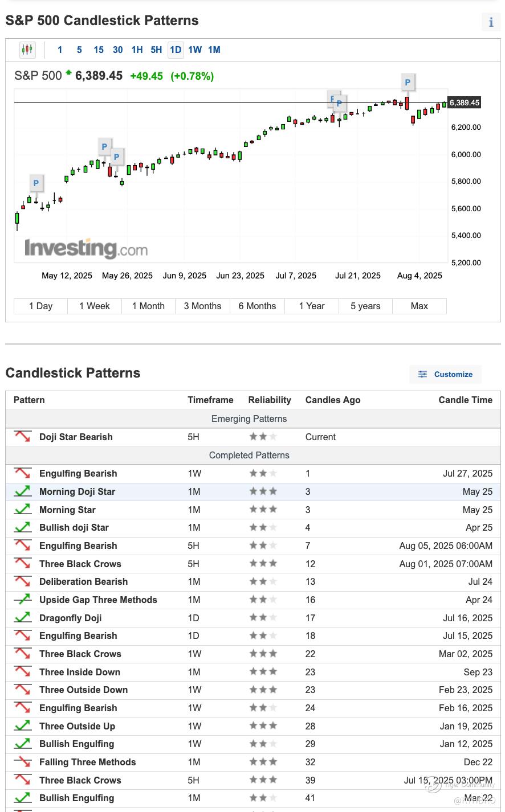Viewport: 505px width, 812px height.
Task: Select the 15 minute chart interval
Action: coord(99,50)
